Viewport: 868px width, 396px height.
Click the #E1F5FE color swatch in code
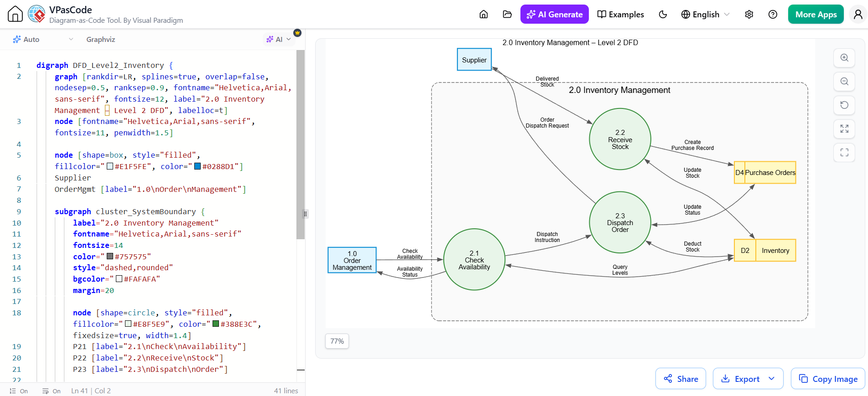tap(110, 166)
